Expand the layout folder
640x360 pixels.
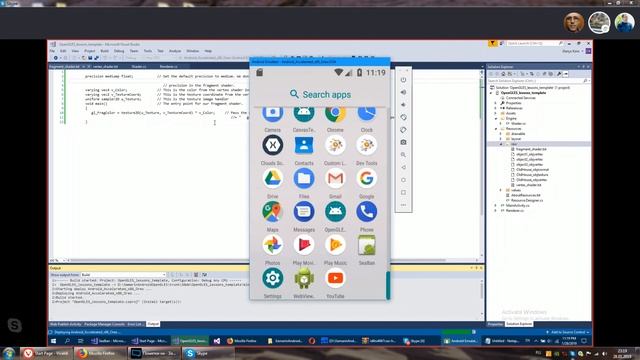click(x=501, y=139)
